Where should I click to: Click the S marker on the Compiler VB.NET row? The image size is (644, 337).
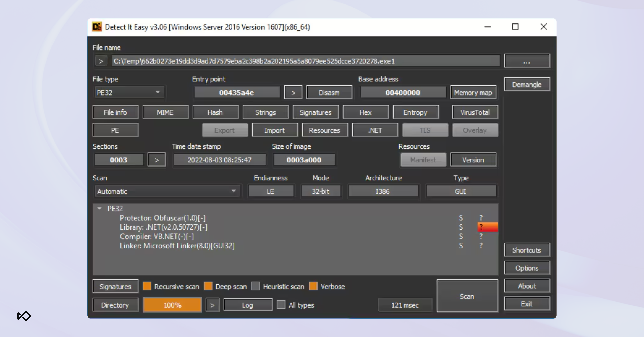(x=461, y=237)
